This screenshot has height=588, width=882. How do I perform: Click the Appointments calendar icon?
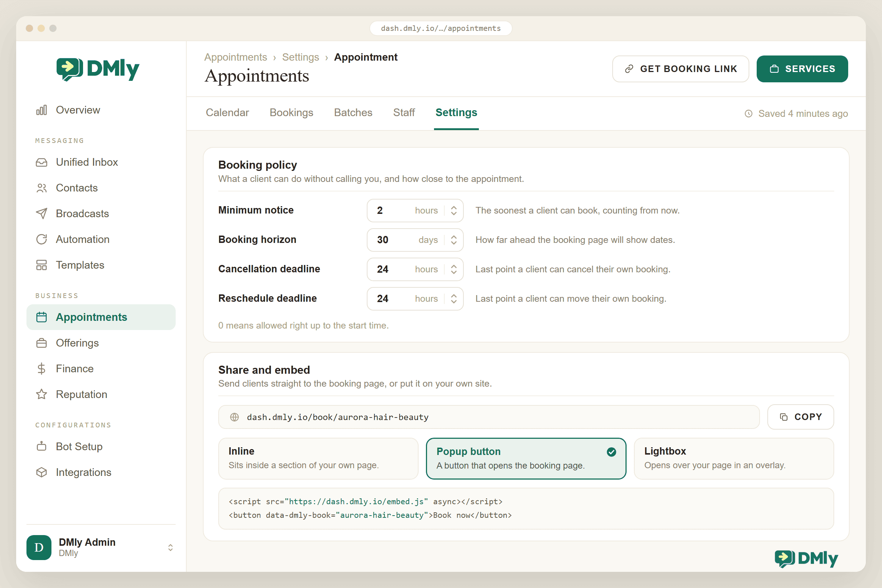(42, 317)
